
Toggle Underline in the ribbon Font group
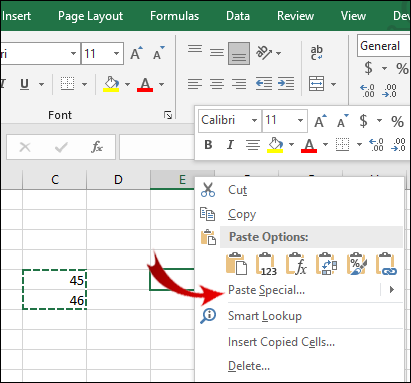click(x=24, y=84)
